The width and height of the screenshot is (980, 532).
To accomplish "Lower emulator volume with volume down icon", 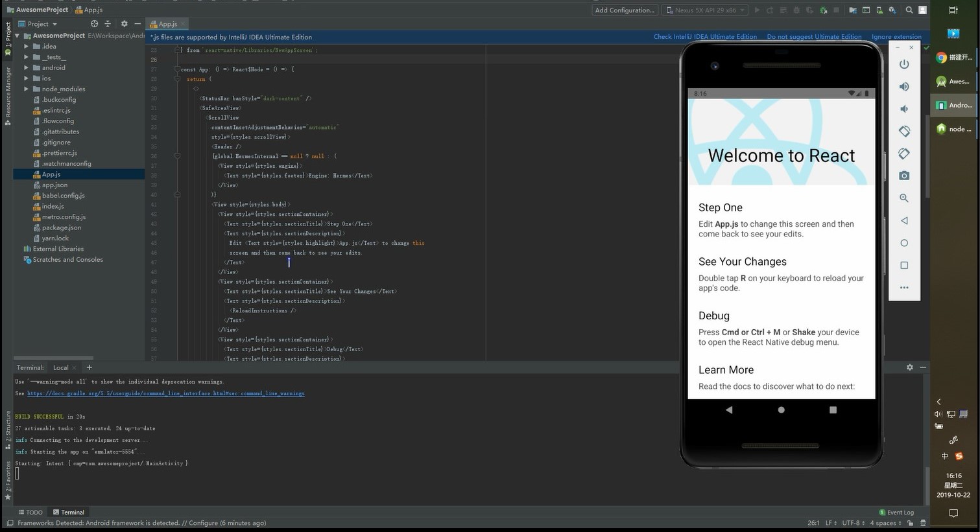I will point(904,109).
